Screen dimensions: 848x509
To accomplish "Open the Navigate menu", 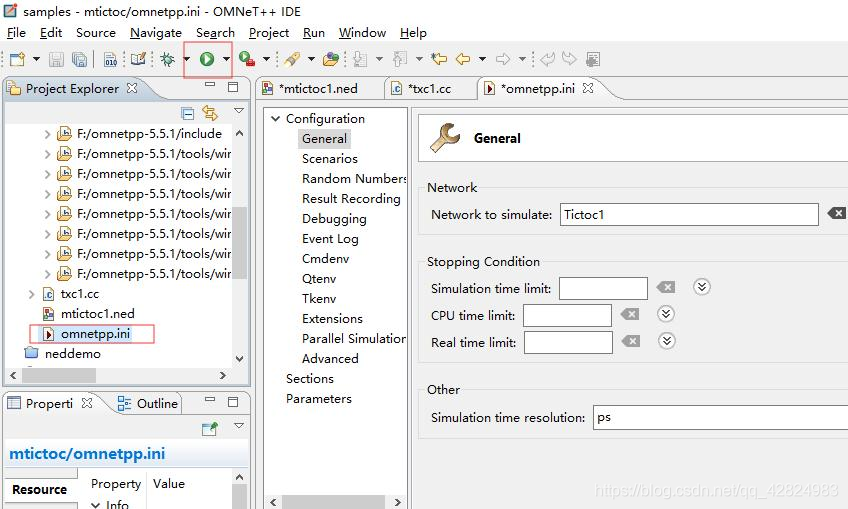I will (156, 33).
